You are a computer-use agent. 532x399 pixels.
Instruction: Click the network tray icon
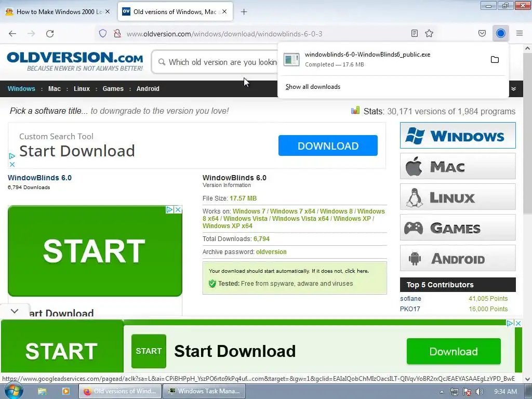(455, 392)
